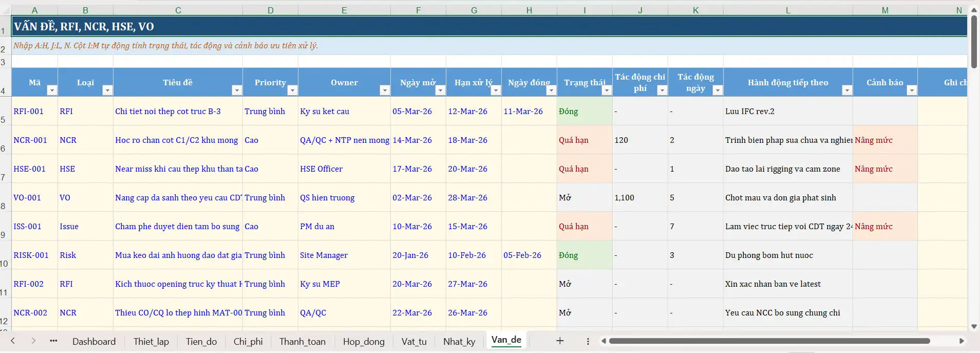Open sheet options vertical dots menu

[588, 341]
